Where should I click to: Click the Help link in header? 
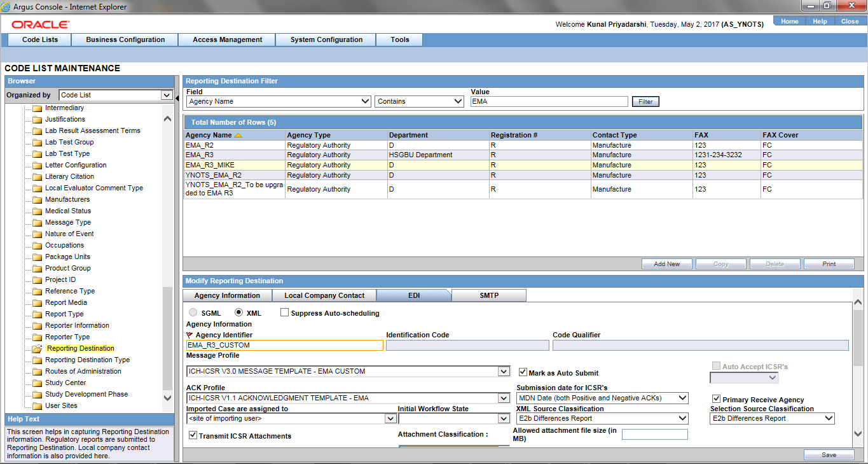[x=820, y=22]
